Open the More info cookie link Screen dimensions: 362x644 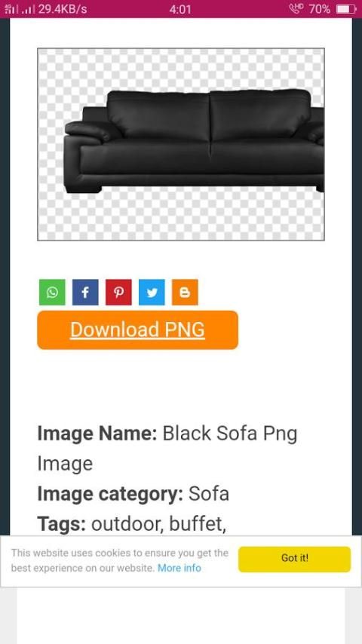pos(179,568)
